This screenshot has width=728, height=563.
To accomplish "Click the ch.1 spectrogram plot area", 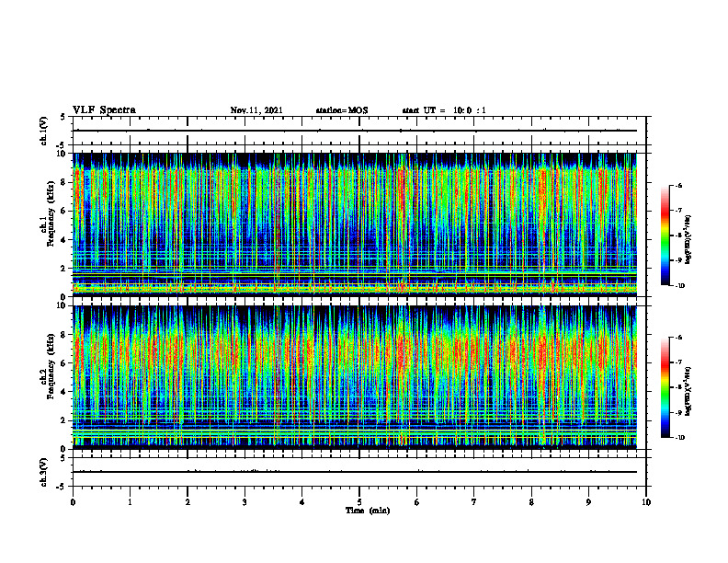I will click(355, 224).
